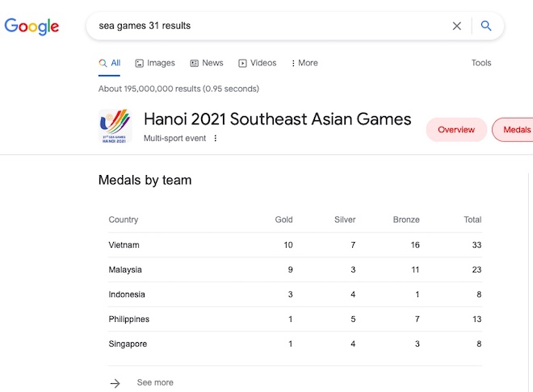Click the Overview pill button
This screenshot has height=392, width=533.
456,130
